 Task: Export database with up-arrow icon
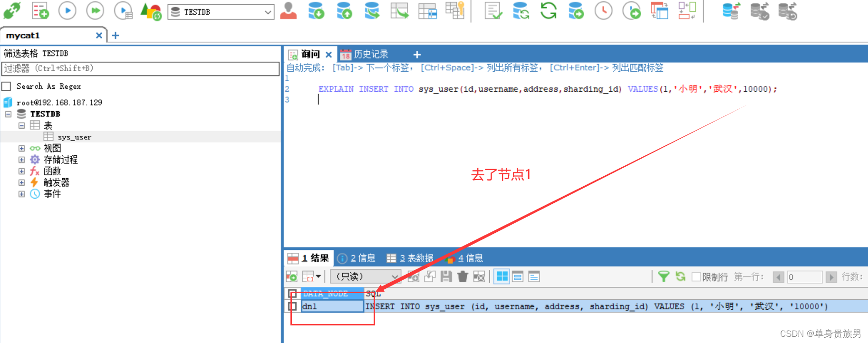click(344, 10)
